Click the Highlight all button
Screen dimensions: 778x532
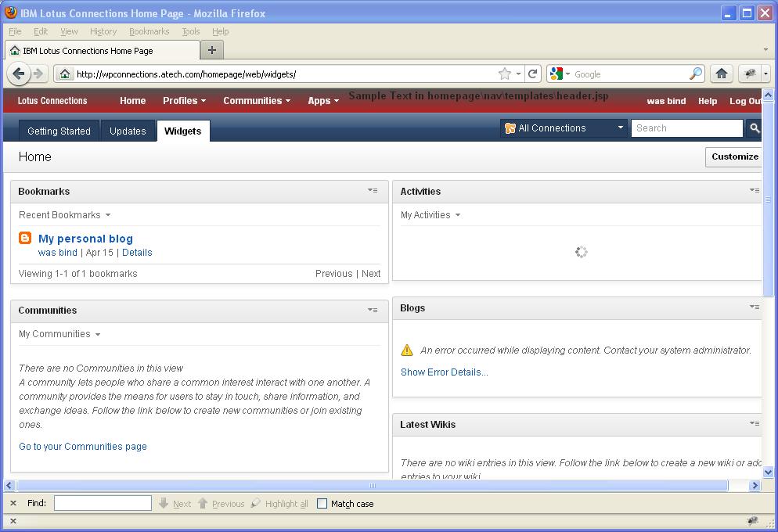click(x=280, y=504)
